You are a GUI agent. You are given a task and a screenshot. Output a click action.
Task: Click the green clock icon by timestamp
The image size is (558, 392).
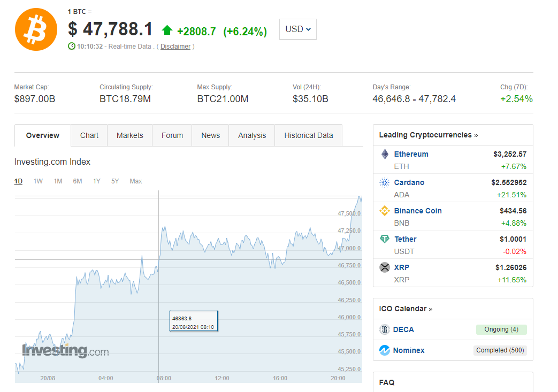point(72,46)
